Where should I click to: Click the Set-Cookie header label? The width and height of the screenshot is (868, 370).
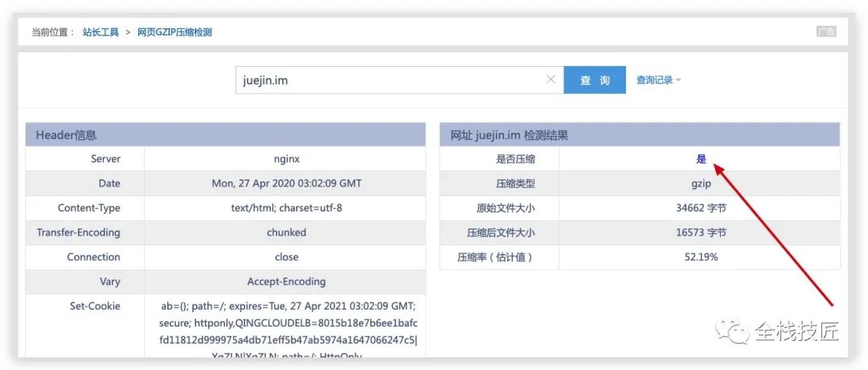tap(95, 306)
